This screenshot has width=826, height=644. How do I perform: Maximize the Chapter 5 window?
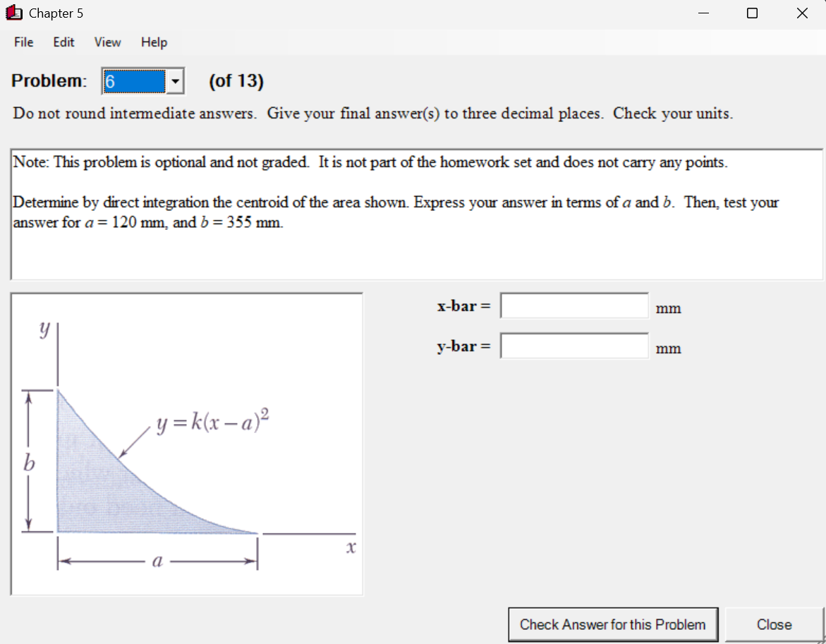coord(752,13)
